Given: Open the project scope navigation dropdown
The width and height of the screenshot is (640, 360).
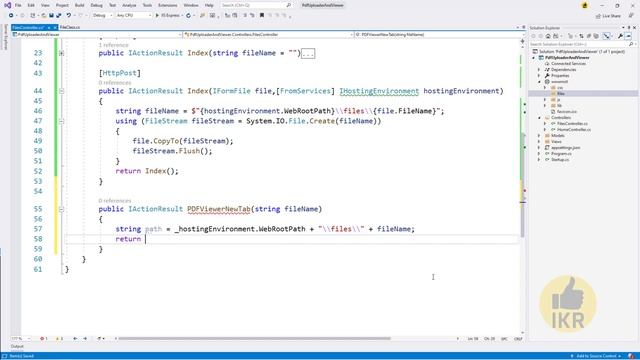Looking at the screenshot, I should tap(97, 35).
